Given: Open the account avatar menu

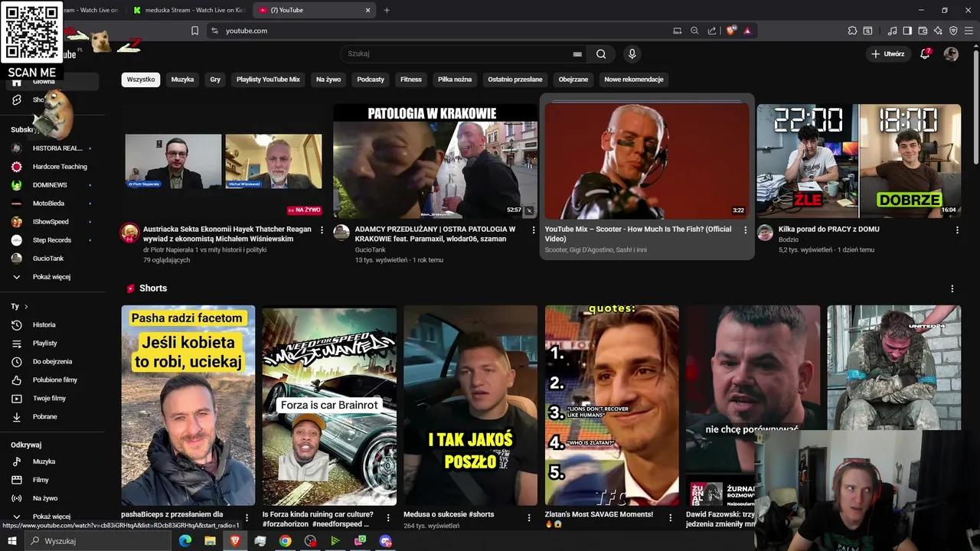Looking at the screenshot, I should [951, 54].
